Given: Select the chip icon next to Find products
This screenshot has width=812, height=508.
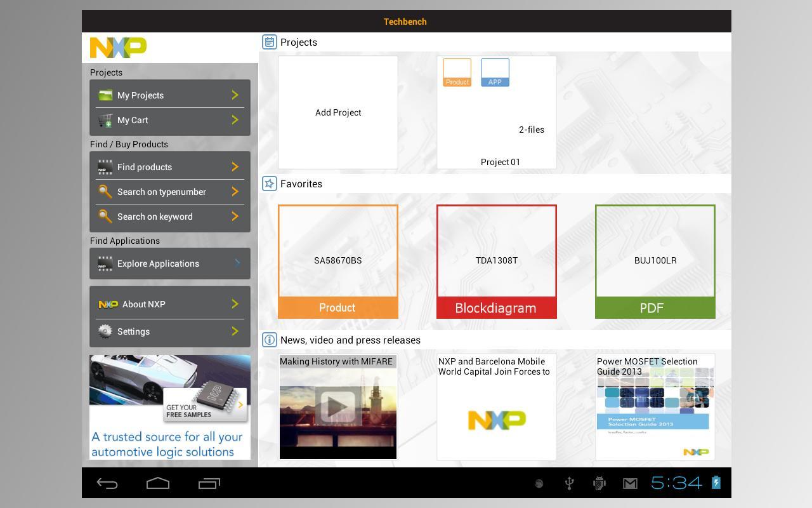Looking at the screenshot, I should pyautogui.click(x=105, y=167).
